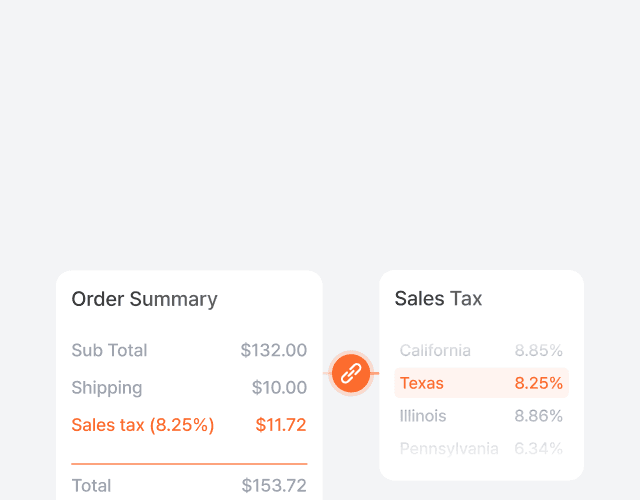This screenshot has width=640, height=500.
Task: Click the Sub Total label
Action: click(x=109, y=351)
